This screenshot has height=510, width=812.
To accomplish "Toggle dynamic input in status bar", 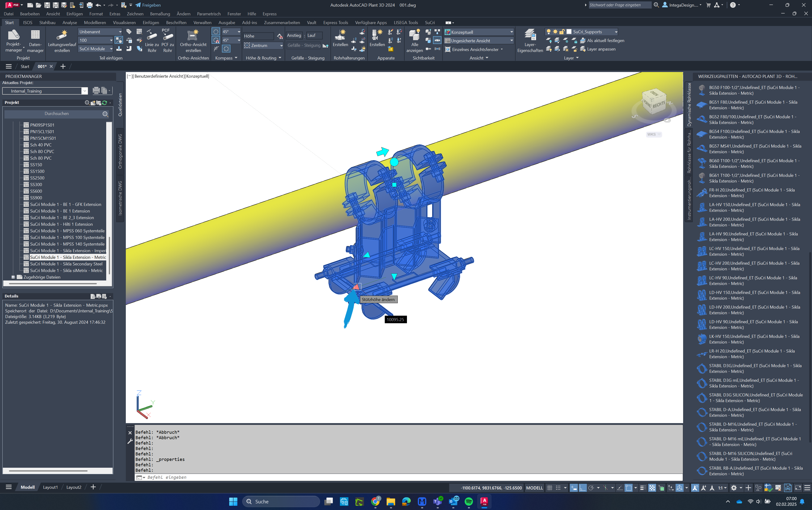I will (x=574, y=488).
